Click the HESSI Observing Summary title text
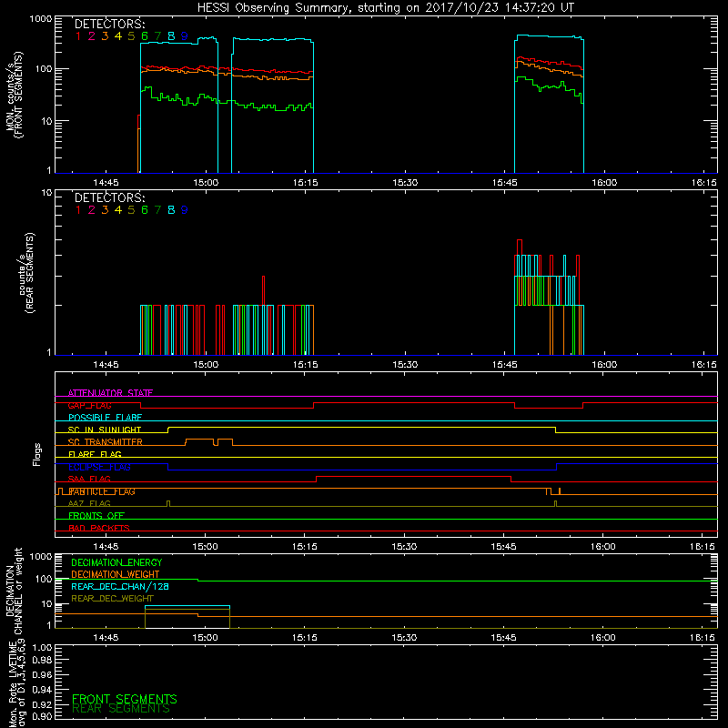This screenshot has width=728, height=728. 385,7
